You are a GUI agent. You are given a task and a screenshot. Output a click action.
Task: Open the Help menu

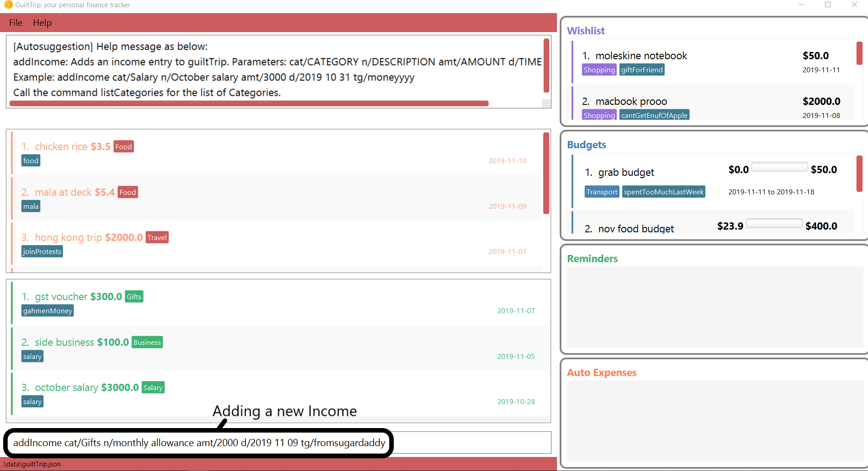[x=42, y=23]
